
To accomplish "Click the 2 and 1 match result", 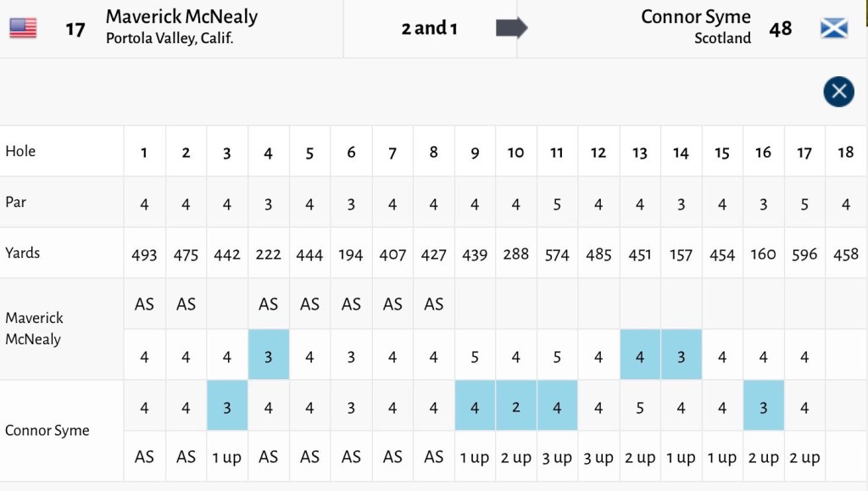I will [x=429, y=28].
